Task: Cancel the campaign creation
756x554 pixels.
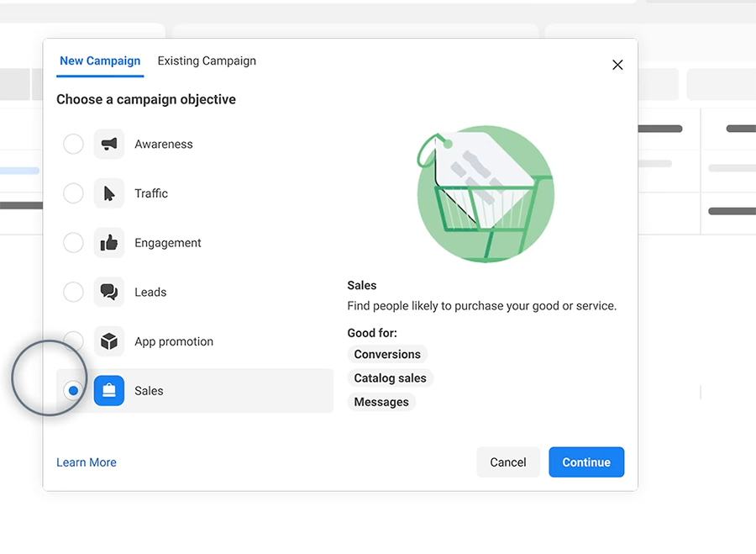Action: (x=508, y=462)
